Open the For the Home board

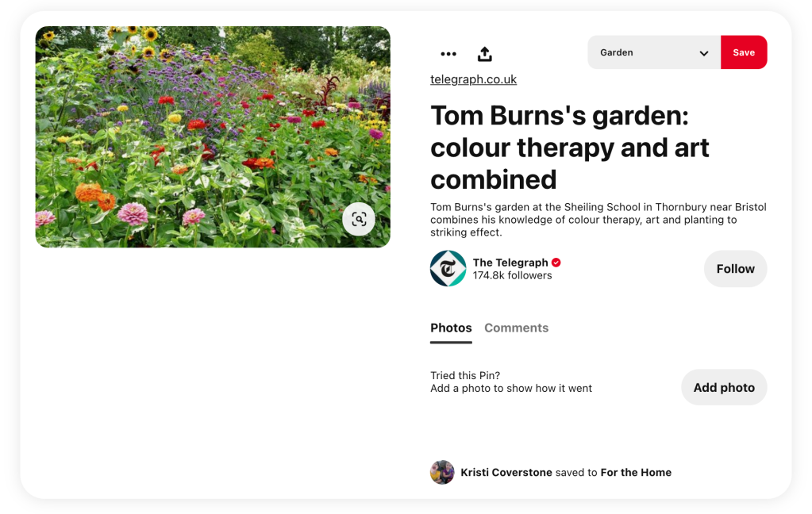click(x=636, y=473)
